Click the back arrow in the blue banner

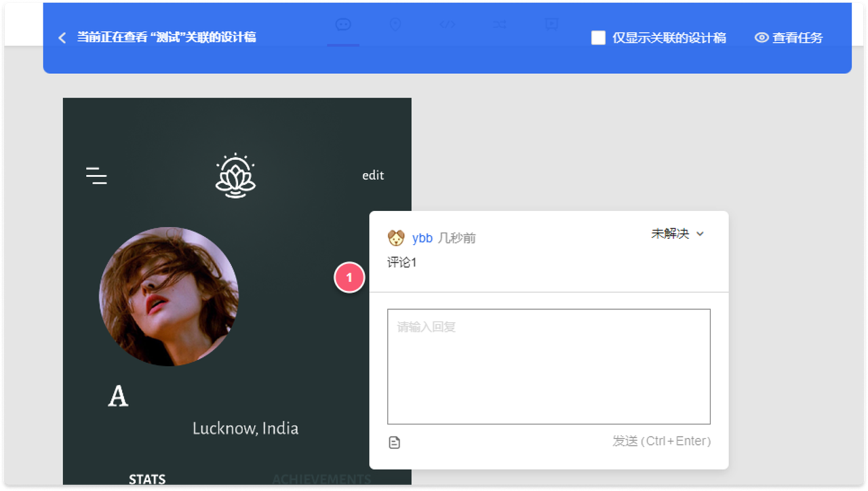[x=62, y=38]
